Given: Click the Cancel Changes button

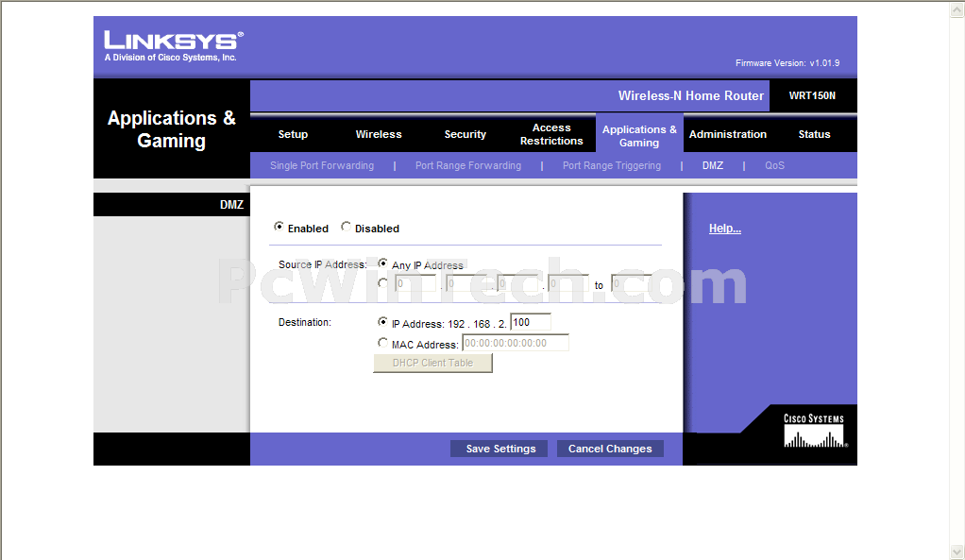Looking at the screenshot, I should click(x=610, y=449).
